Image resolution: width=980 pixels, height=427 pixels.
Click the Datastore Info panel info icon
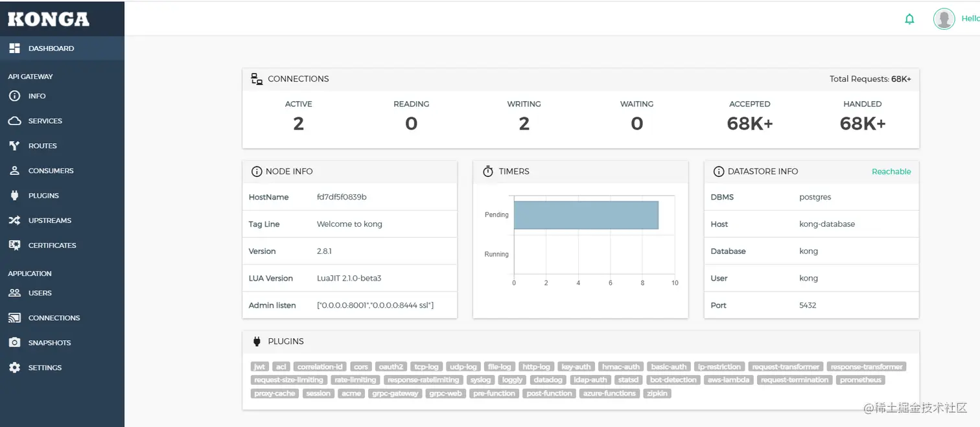tap(718, 172)
